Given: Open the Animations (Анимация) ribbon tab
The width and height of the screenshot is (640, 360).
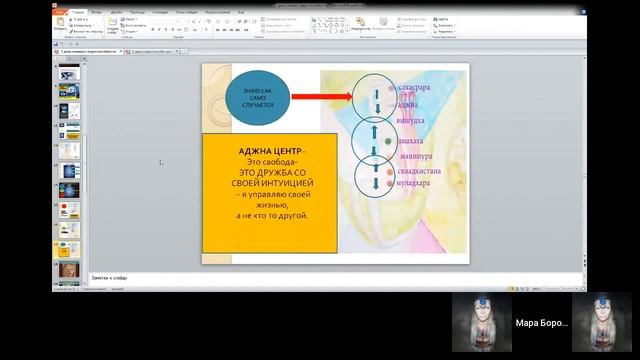Looking at the screenshot, I should click(160, 12).
